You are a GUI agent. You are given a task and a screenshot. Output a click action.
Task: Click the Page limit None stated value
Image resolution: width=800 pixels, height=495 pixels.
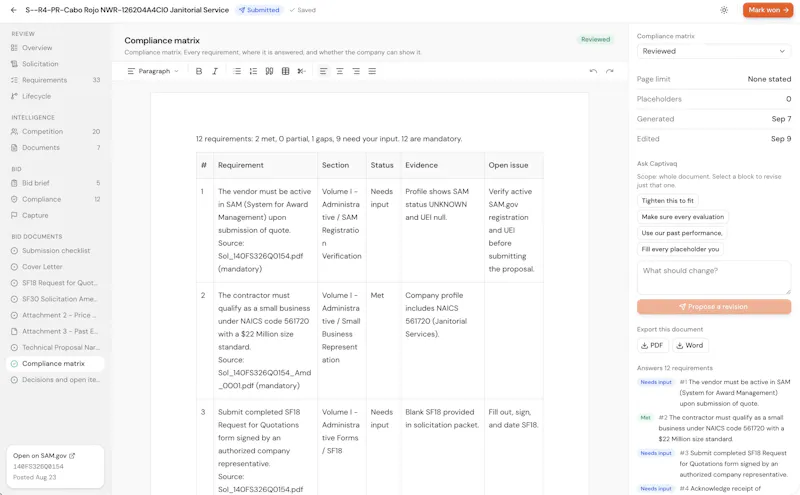(x=769, y=79)
